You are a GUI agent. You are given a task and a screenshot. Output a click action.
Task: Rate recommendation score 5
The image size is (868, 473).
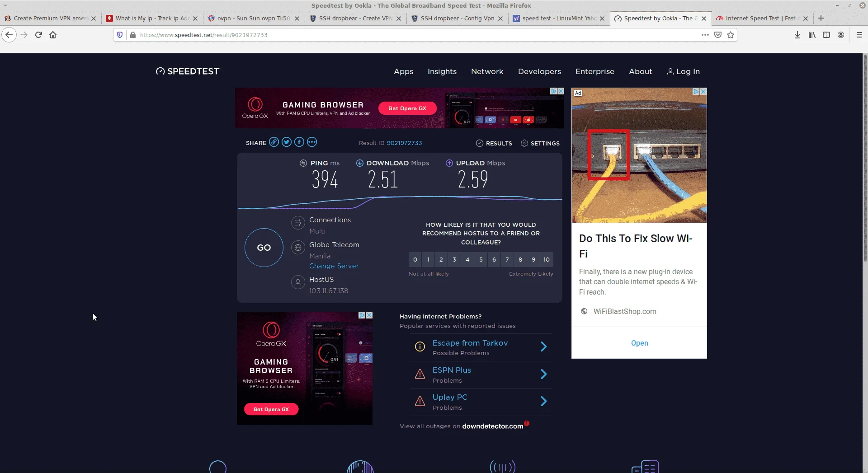[481, 259]
